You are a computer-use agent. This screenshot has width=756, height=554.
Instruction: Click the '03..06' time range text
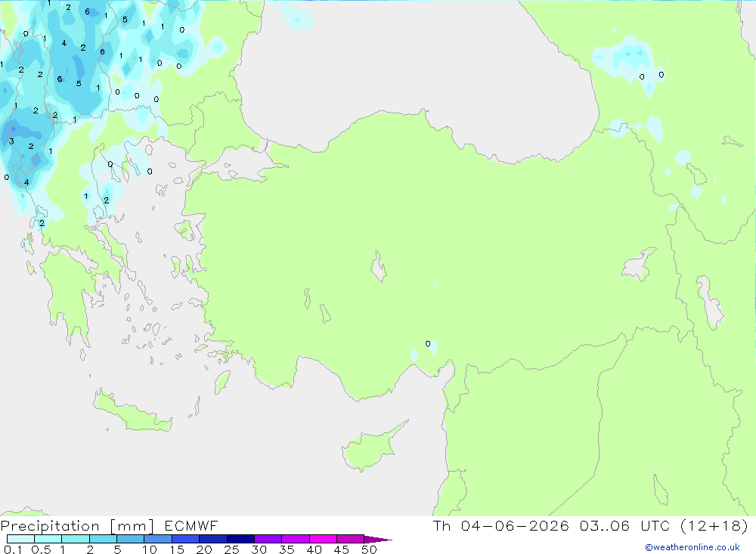[x=605, y=525]
